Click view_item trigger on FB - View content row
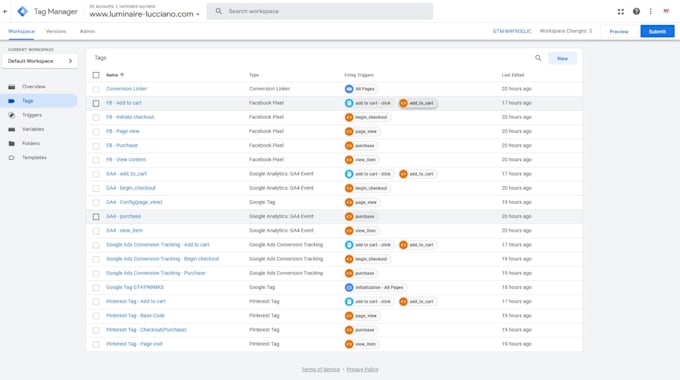The image size is (680, 380). click(361, 160)
